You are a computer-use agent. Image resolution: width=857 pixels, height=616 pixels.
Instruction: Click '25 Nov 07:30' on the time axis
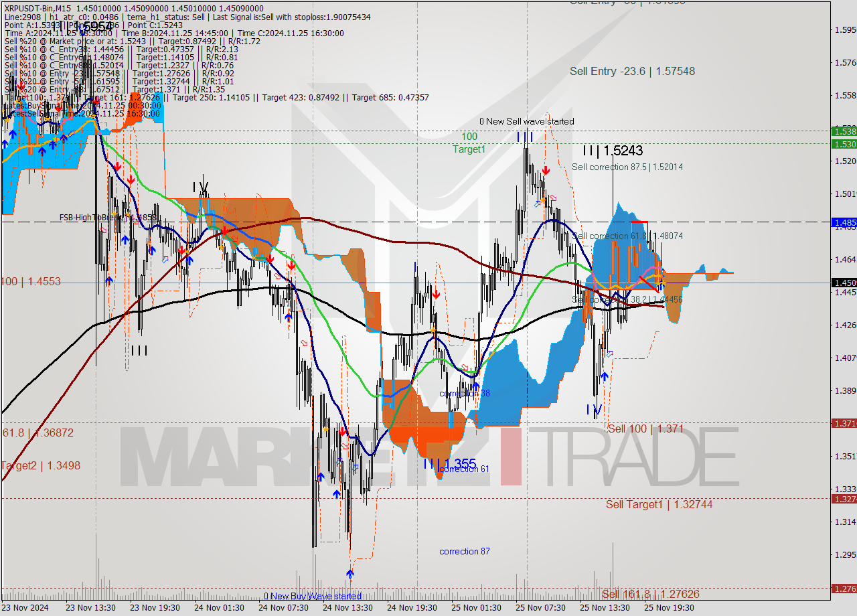[539, 608]
